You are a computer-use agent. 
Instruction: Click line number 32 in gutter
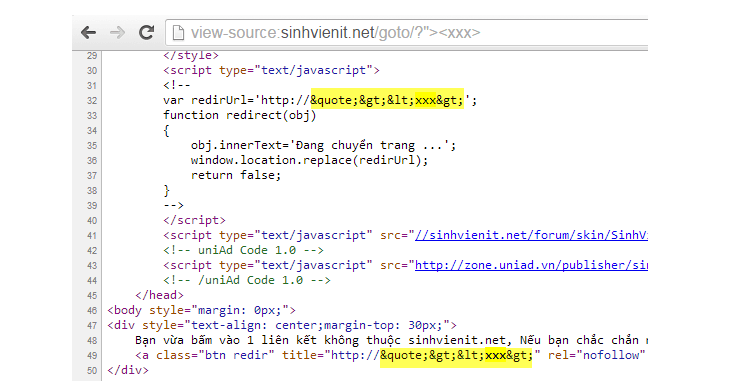pyautogui.click(x=92, y=101)
